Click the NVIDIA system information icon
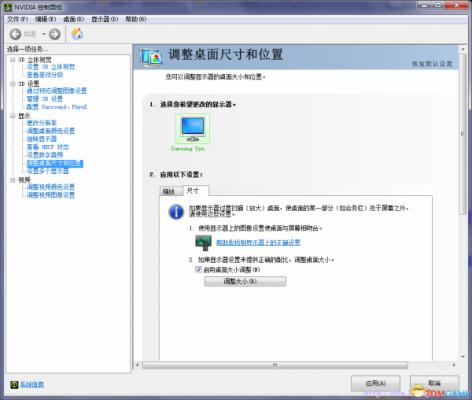 tap(14, 385)
